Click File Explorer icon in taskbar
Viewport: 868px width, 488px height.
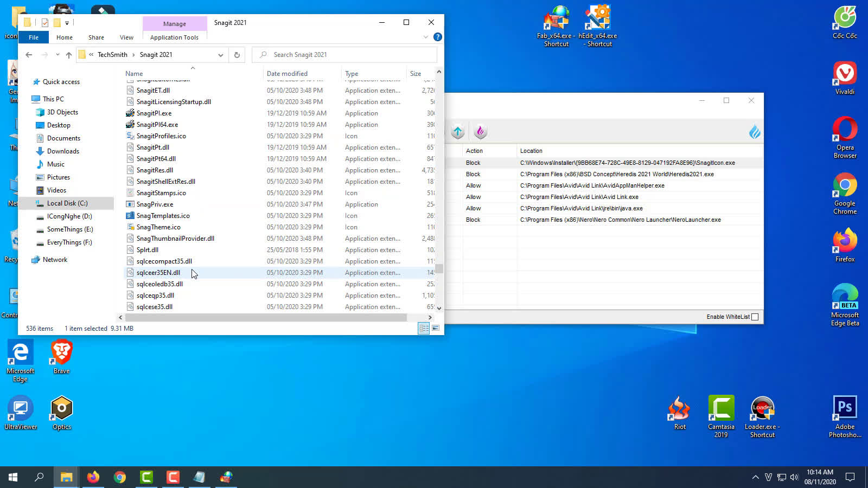(x=66, y=477)
